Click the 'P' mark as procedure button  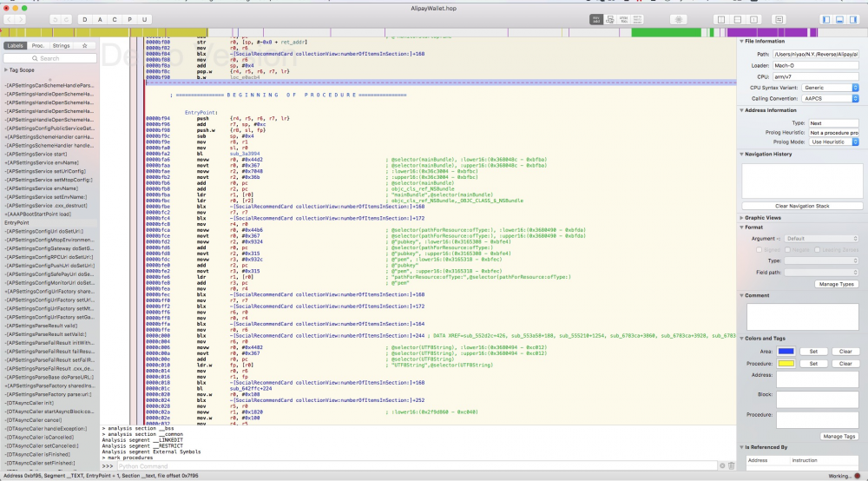128,18
